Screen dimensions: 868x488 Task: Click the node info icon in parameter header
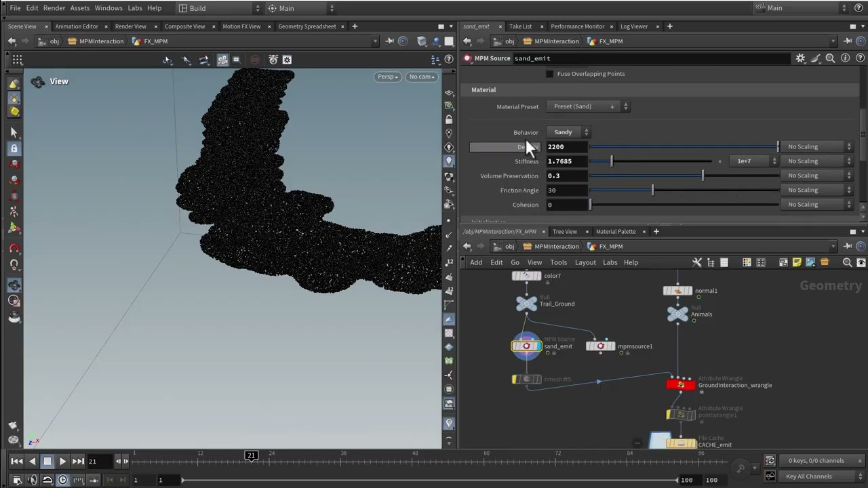(x=845, y=58)
